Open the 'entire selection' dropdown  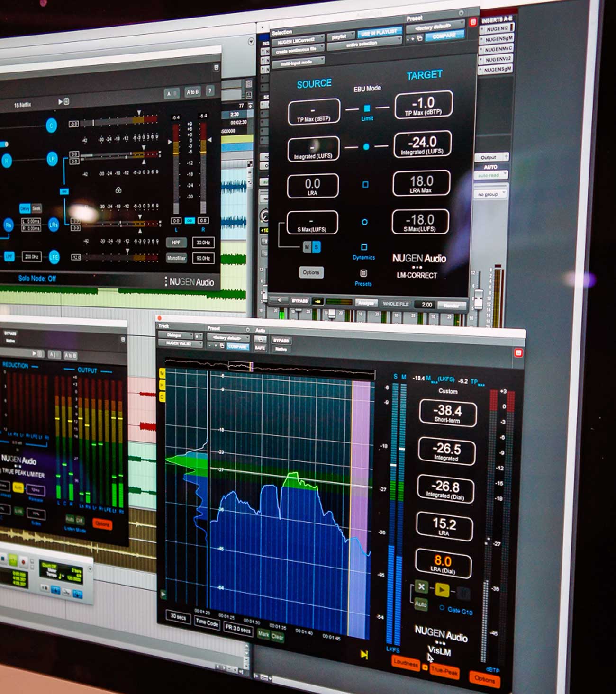pyautogui.click(x=364, y=44)
